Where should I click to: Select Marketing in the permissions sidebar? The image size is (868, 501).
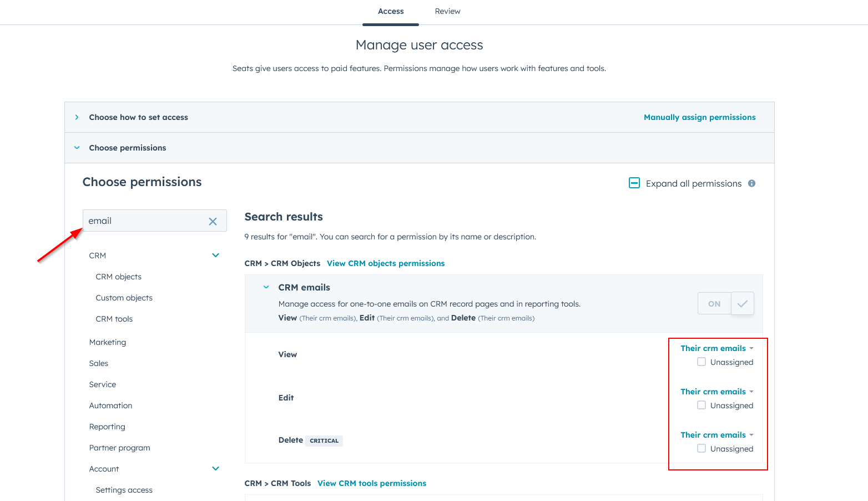click(108, 342)
